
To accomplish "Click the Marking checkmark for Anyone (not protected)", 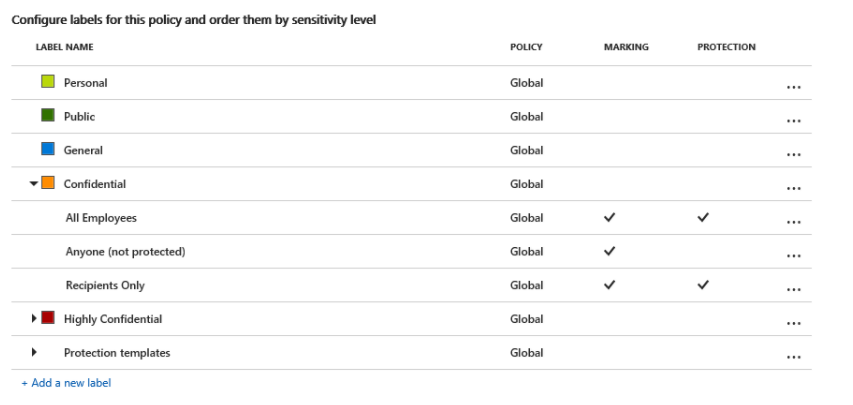I will [x=610, y=251].
